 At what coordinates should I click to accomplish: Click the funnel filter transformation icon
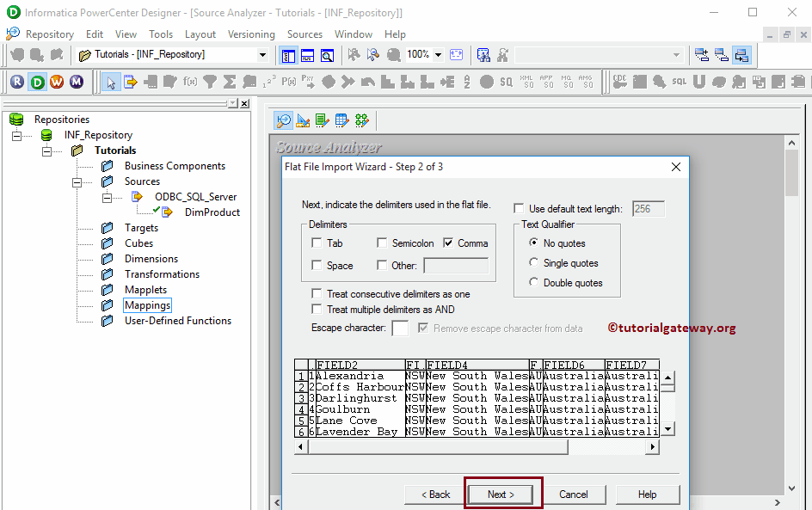[x=210, y=82]
